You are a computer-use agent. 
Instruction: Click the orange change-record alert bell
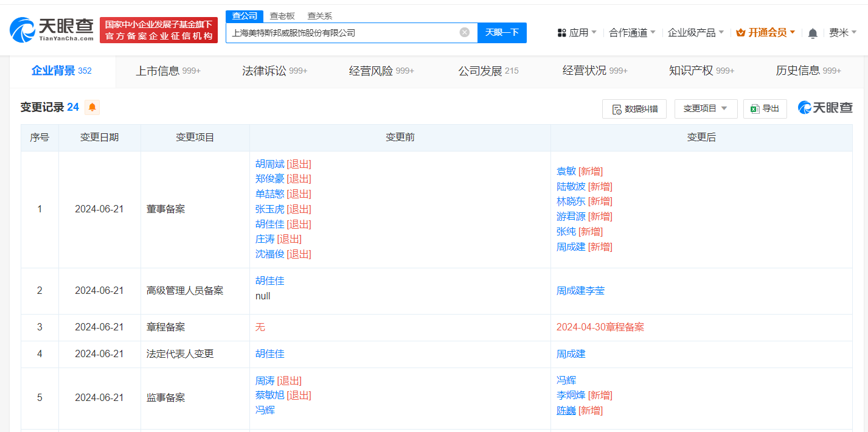pos(92,108)
